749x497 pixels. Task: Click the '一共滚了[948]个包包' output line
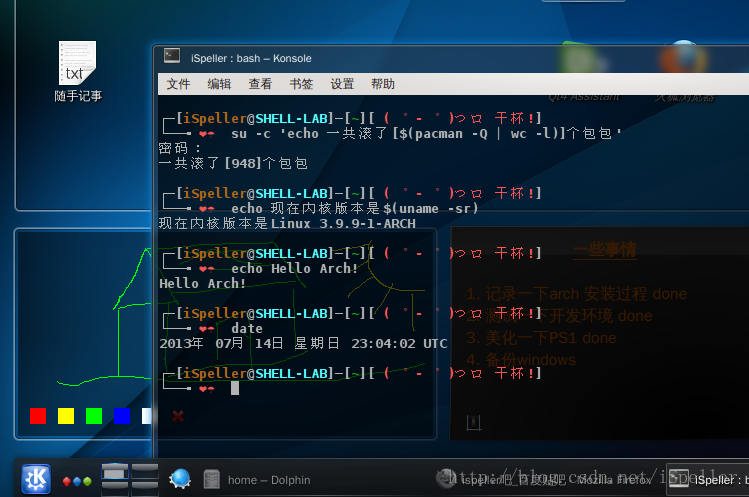(x=233, y=163)
